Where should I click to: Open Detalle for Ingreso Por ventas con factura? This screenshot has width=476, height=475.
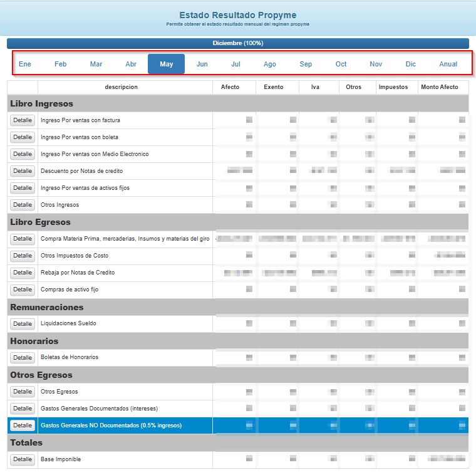tap(23, 120)
